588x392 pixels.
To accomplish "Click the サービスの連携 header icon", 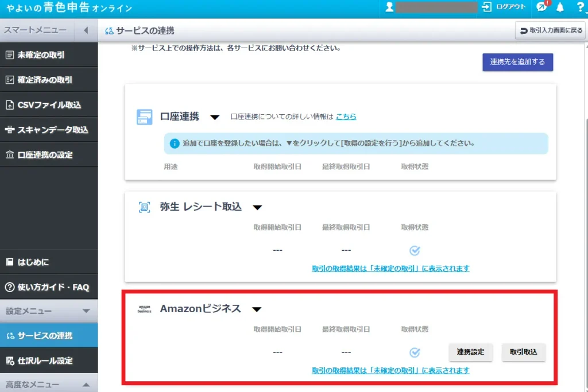I will pyautogui.click(x=109, y=31).
